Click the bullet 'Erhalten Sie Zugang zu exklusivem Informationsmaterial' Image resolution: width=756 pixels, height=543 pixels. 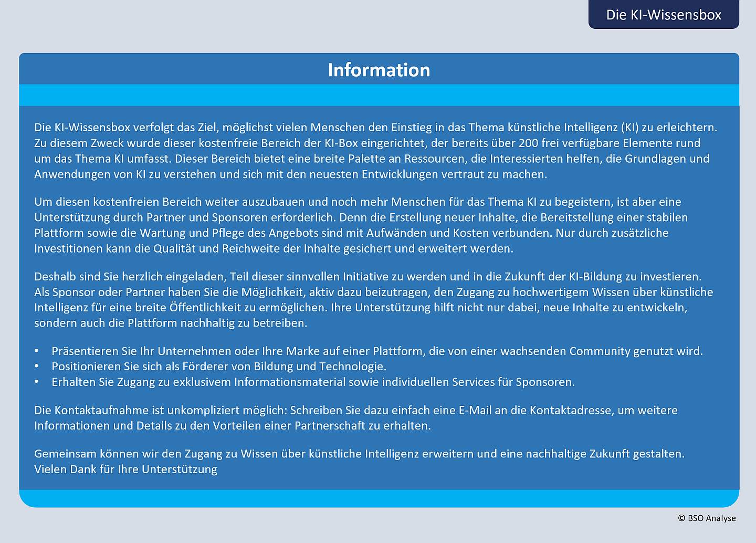tap(313, 382)
